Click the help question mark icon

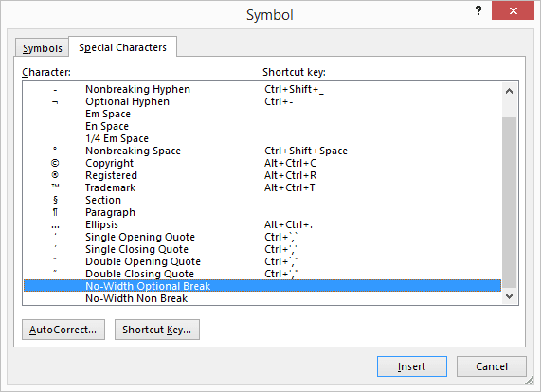pos(478,11)
